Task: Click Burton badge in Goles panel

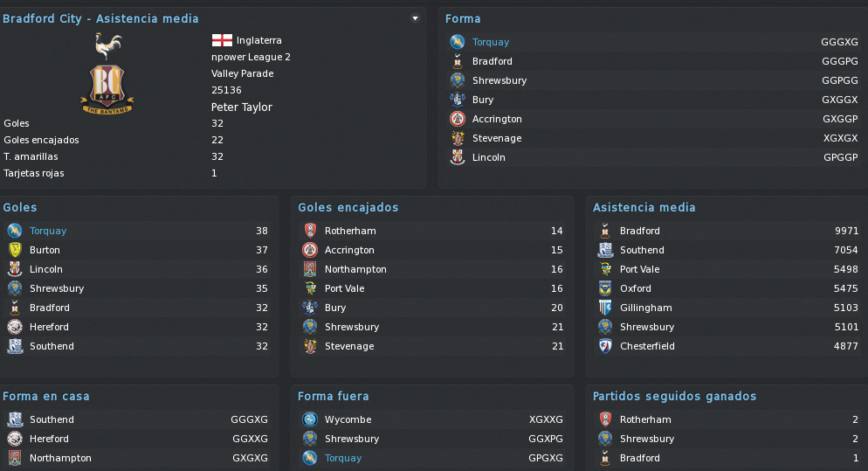Action: 15,250
